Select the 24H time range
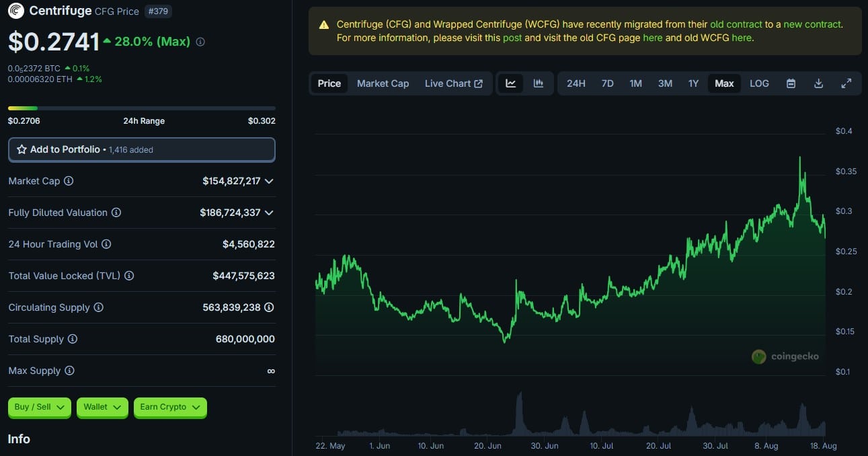The width and height of the screenshot is (868, 456). 576,83
